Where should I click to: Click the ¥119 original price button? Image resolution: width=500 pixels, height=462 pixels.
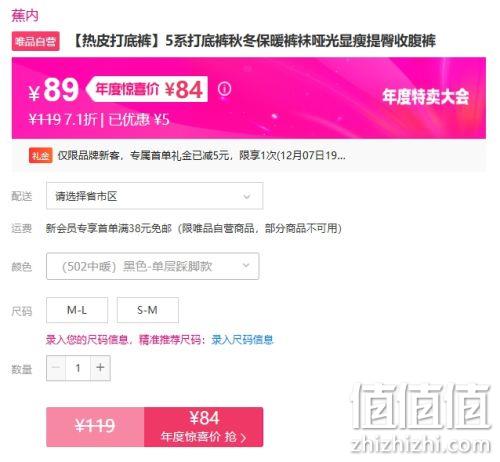pyautogui.click(x=95, y=427)
